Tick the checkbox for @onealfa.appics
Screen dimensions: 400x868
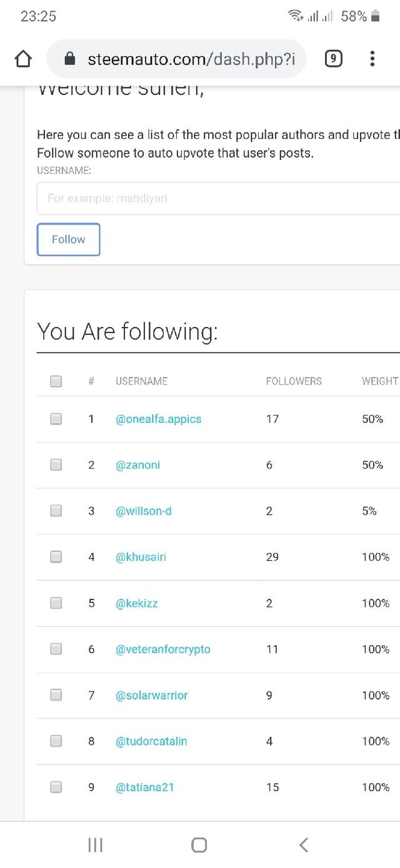point(56,419)
